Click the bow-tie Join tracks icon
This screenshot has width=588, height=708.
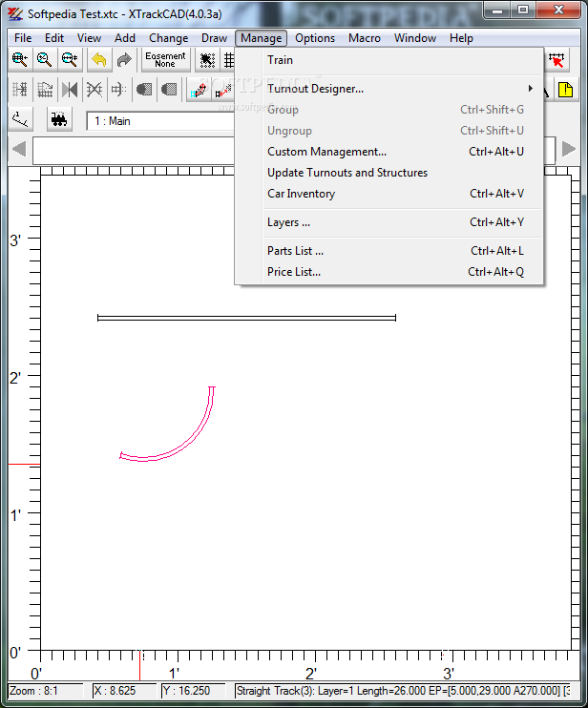click(70, 90)
